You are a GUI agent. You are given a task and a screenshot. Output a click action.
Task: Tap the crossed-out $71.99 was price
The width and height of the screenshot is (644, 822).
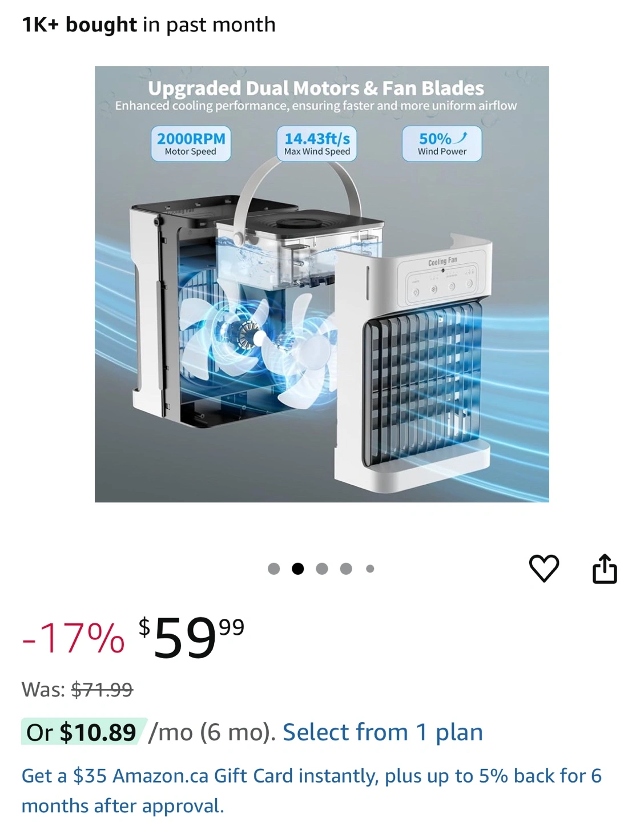(x=102, y=690)
